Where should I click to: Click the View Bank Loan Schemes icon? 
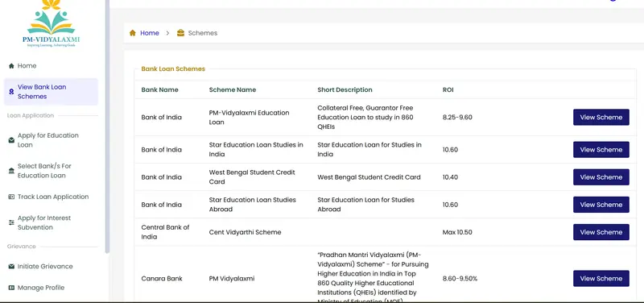[11, 92]
